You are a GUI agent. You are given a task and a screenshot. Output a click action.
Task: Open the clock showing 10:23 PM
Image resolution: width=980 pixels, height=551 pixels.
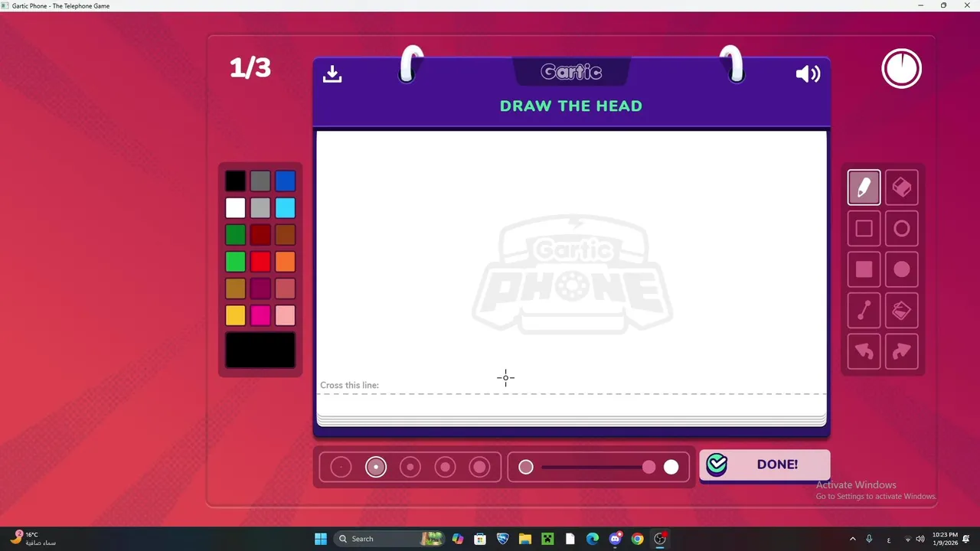[945, 539]
